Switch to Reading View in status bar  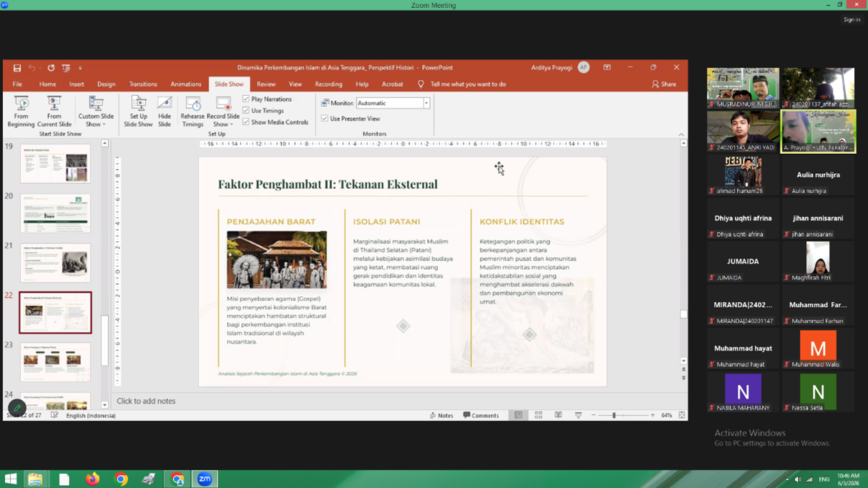558,415
